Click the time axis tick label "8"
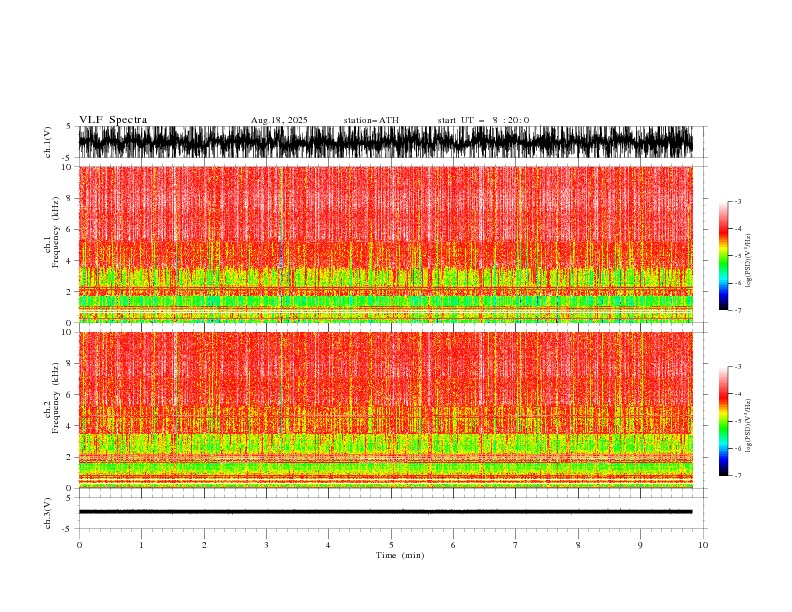 pyautogui.click(x=578, y=545)
